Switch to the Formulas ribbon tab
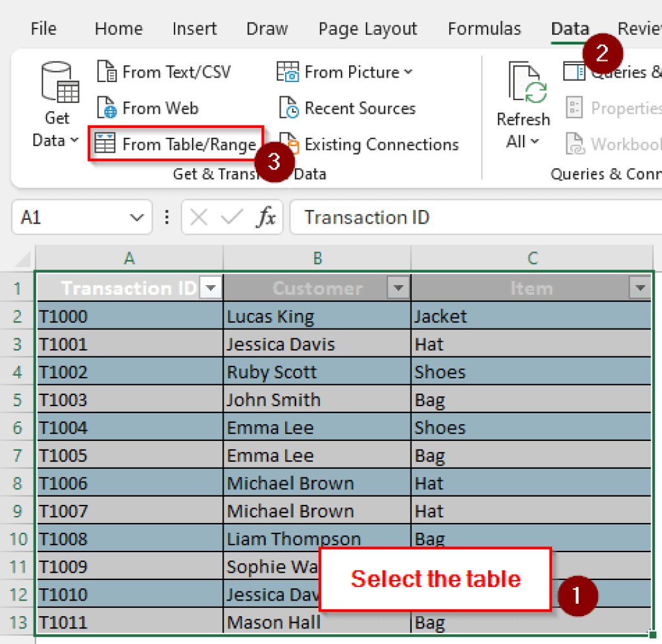662x644 pixels. pos(484,28)
